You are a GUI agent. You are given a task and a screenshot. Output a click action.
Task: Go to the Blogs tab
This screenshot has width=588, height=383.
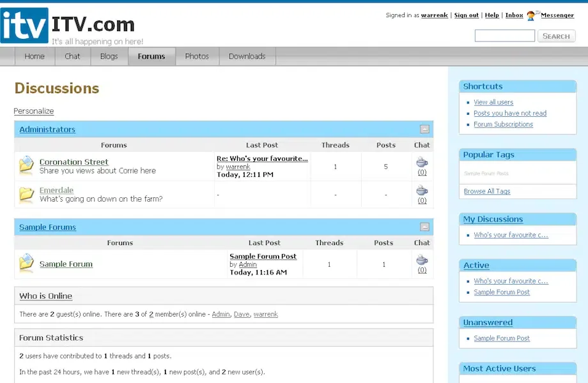coord(109,56)
